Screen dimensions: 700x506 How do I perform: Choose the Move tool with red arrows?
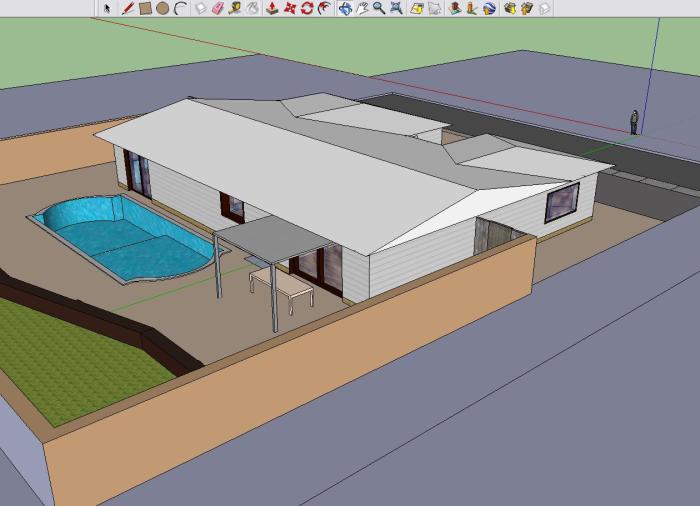pyautogui.click(x=289, y=8)
